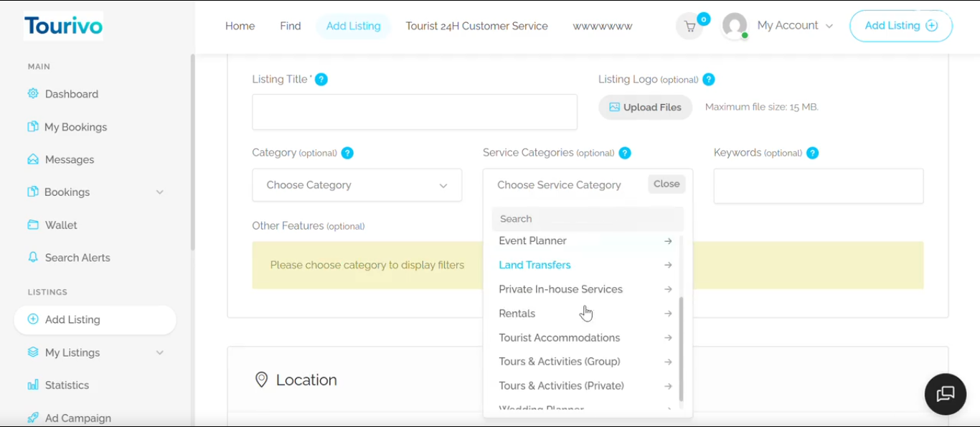Open Messages from the sidebar
The width and height of the screenshot is (980, 427).
tap(70, 159)
